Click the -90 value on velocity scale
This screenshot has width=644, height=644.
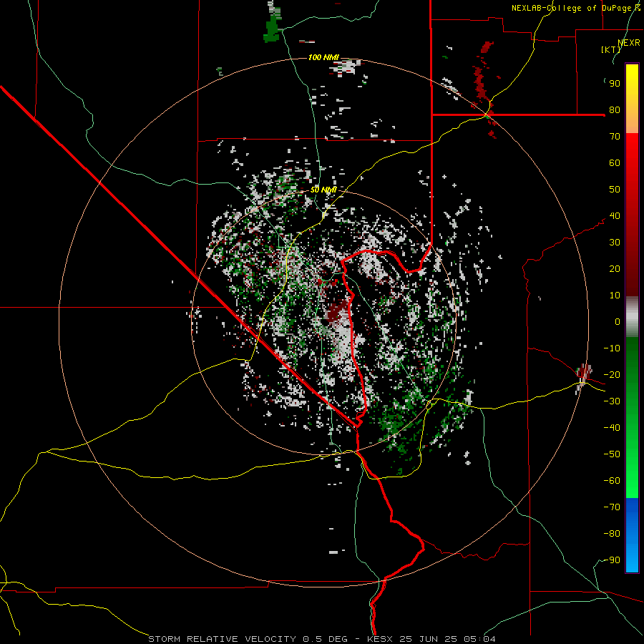(x=612, y=560)
